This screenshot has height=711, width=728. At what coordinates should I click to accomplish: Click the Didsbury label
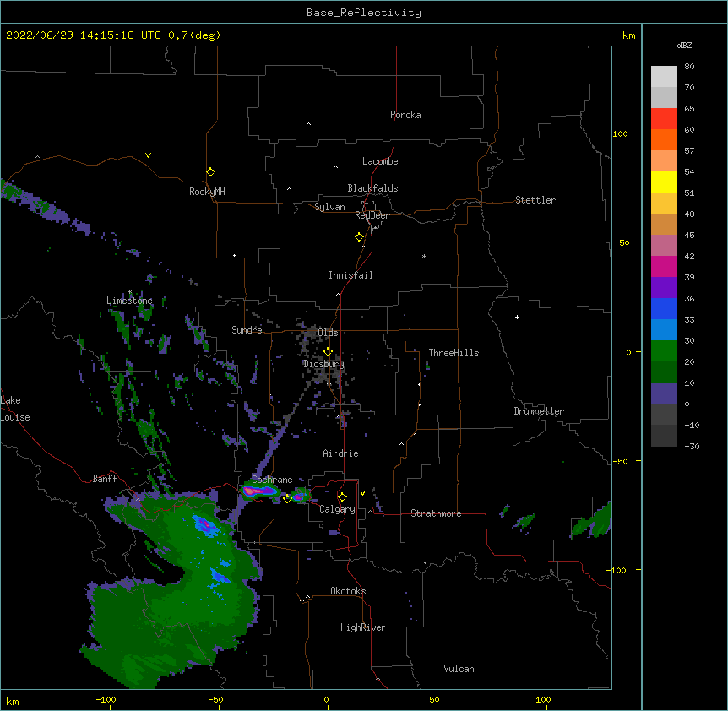tap(323, 364)
